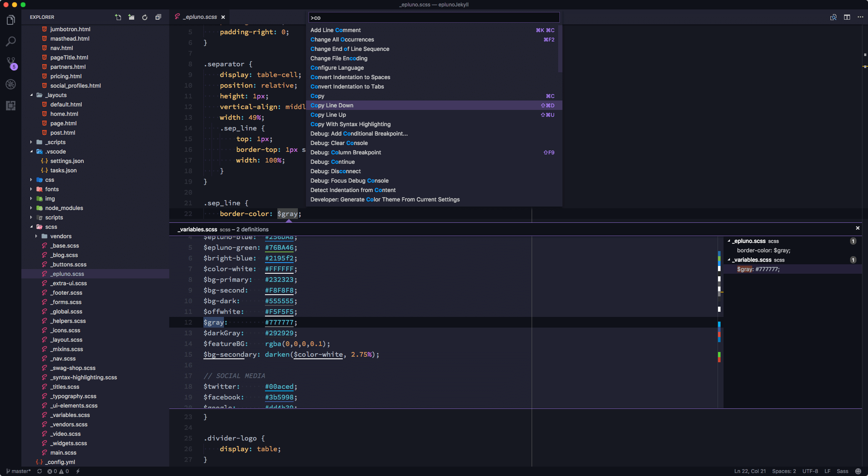This screenshot has width=868, height=476.
Task: Click the New Folder icon in Explorer header
Action: (x=131, y=17)
